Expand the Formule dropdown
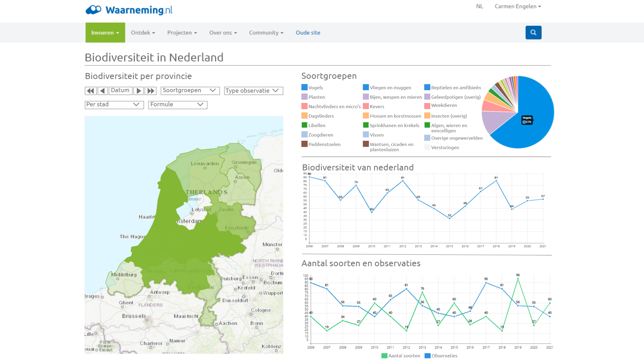 tap(178, 105)
